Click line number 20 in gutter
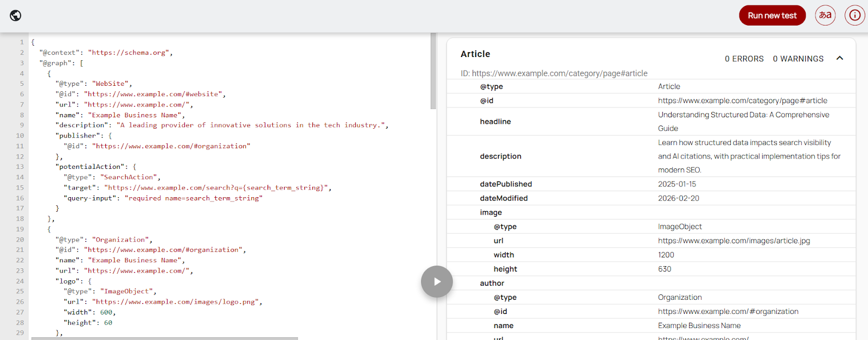This screenshot has width=868, height=340. pyautogui.click(x=20, y=240)
